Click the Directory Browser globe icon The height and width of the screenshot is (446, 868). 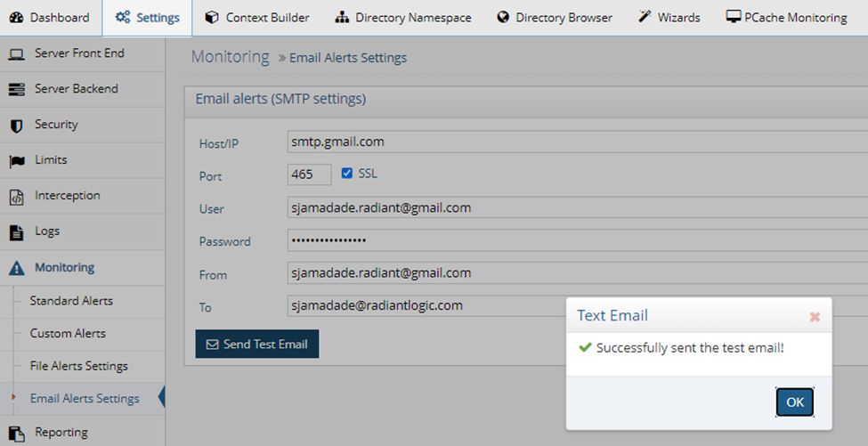503,18
